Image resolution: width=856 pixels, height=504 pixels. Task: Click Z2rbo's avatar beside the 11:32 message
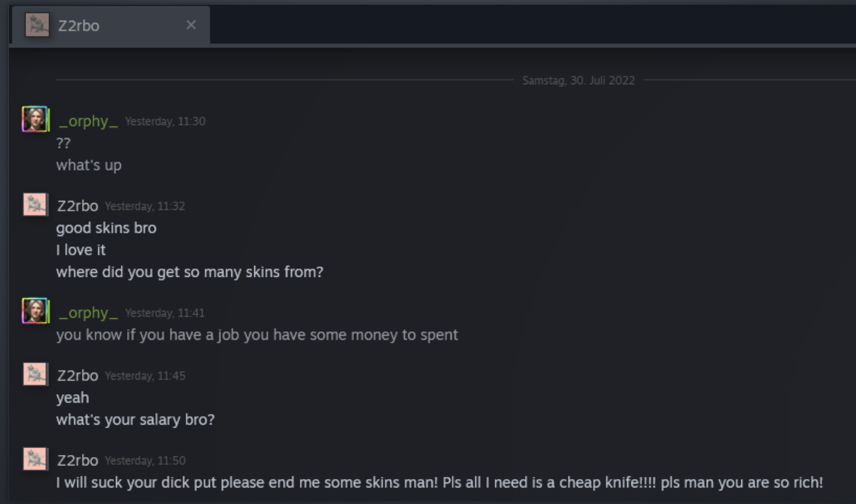click(x=35, y=204)
